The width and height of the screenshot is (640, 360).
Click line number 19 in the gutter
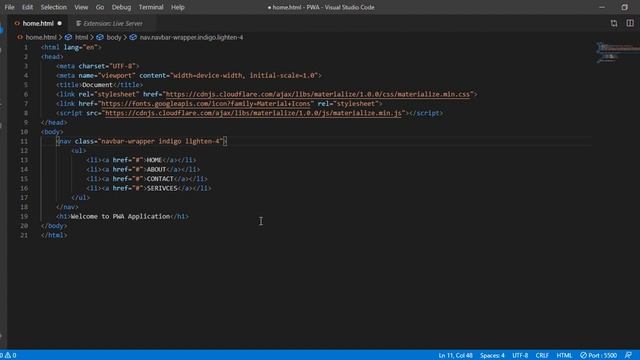[x=24, y=216]
